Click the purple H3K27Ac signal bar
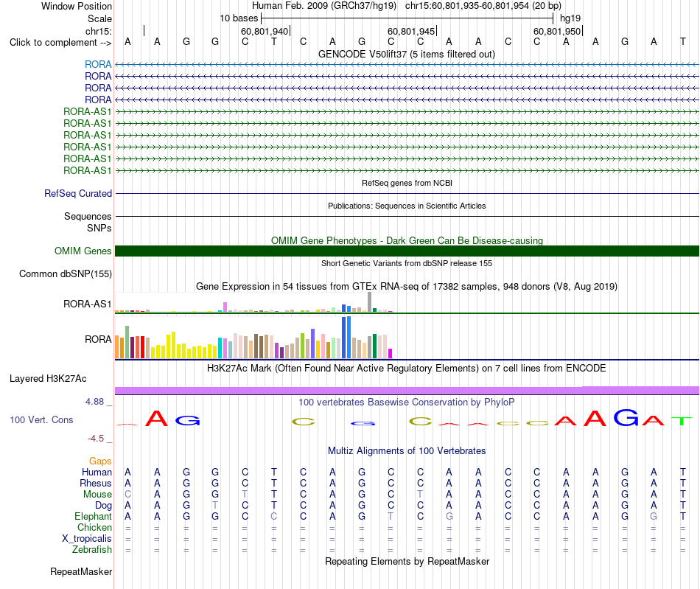The height and width of the screenshot is (589, 700). tap(407, 390)
